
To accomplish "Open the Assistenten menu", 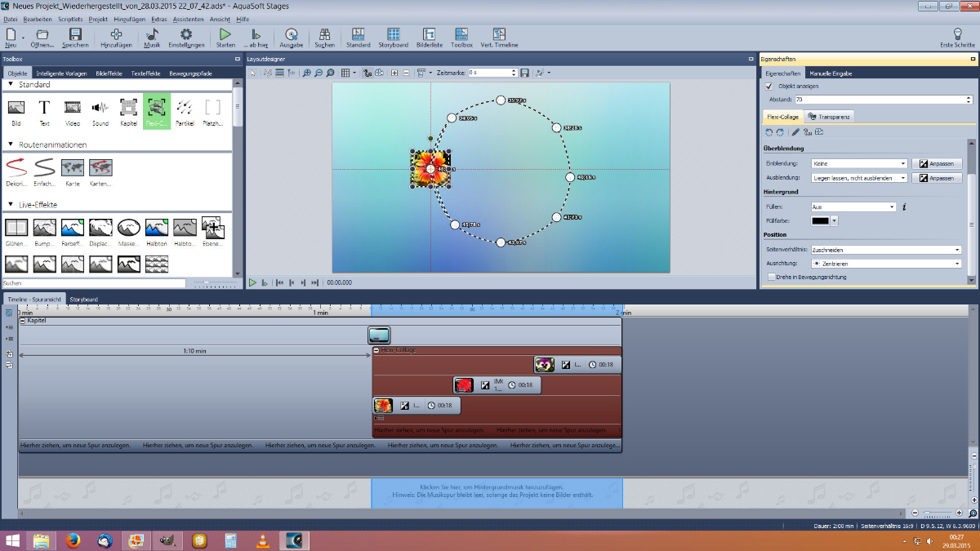I will point(188,18).
